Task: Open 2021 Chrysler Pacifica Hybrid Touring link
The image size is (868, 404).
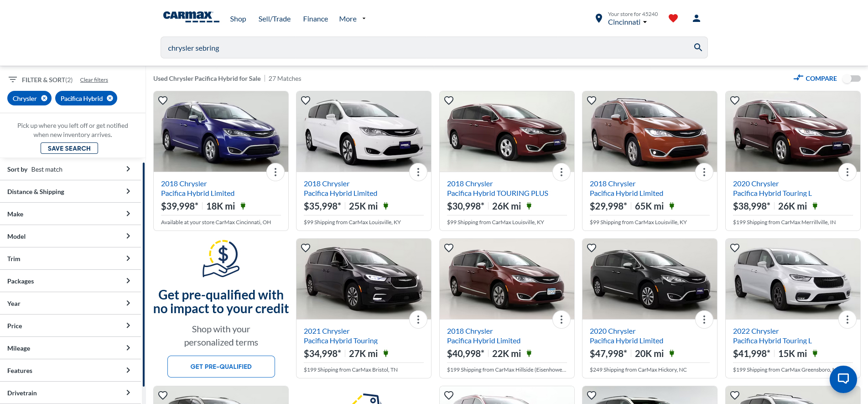Action: coord(341,336)
